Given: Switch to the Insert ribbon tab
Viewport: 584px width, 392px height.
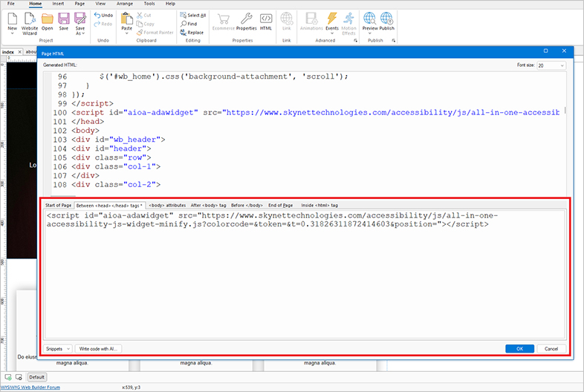Looking at the screenshot, I should click(58, 4).
